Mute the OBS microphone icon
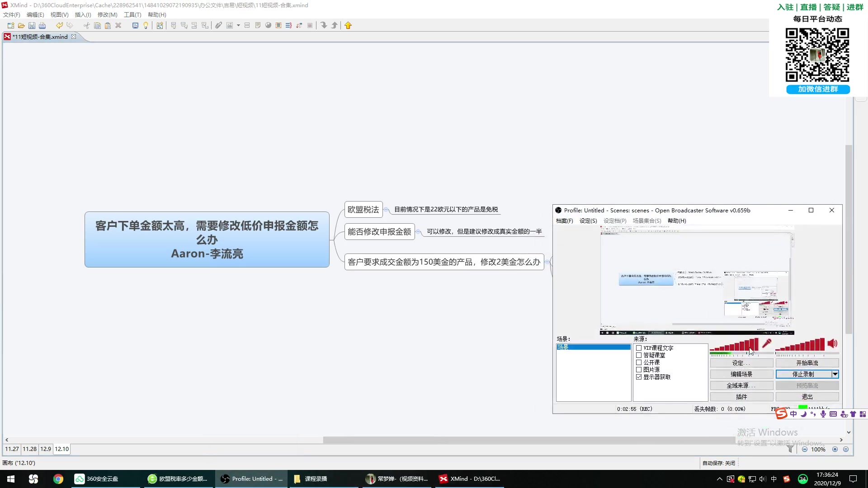 click(767, 344)
